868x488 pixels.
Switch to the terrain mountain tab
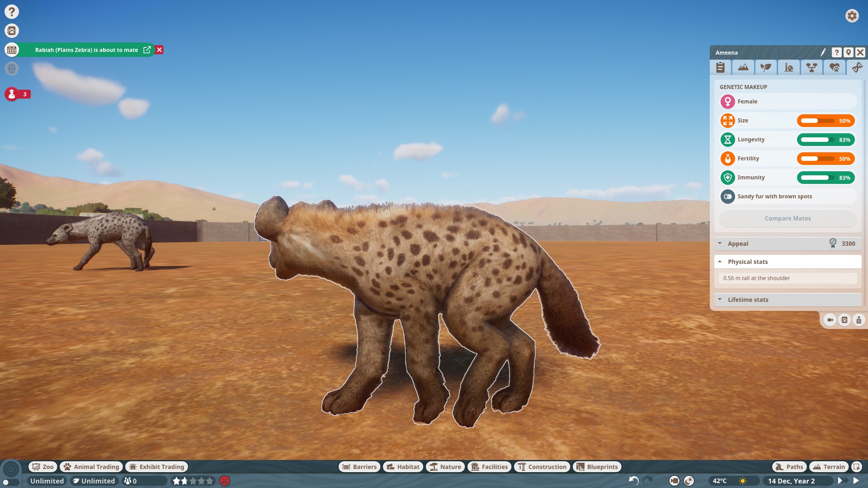(743, 67)
